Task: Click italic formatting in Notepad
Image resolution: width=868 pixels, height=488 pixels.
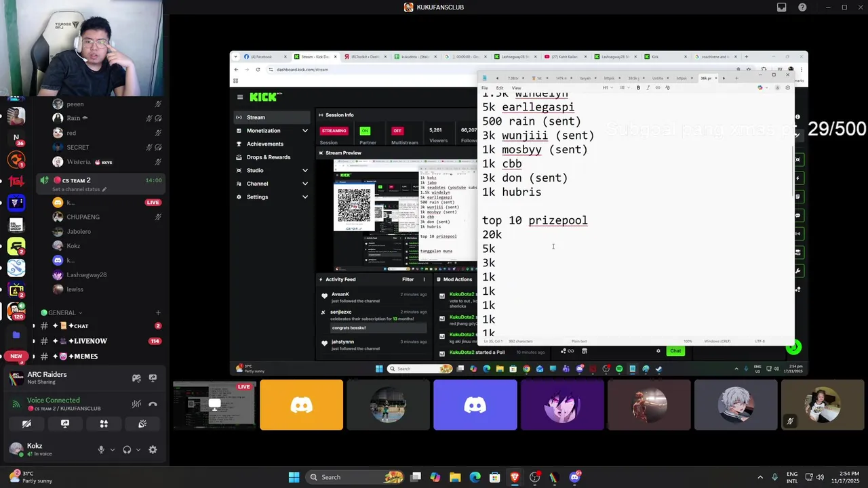Action: pos(648,87)
